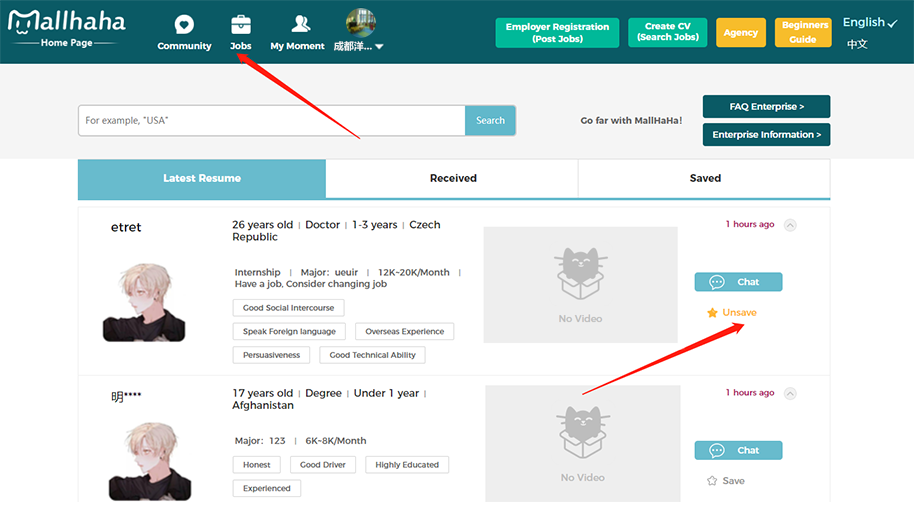Open FAQ Enterprise link
914x505 pixels.
point(766,107)
